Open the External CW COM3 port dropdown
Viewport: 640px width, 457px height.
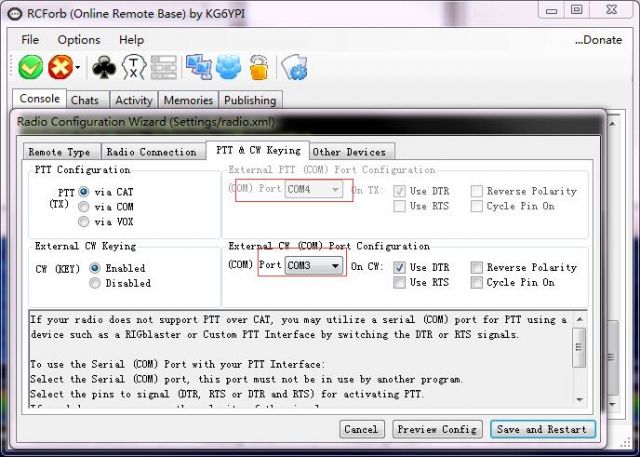pos(313,266)
